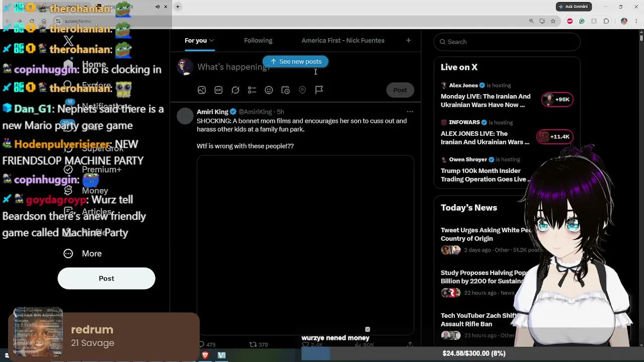Open browser zoom magnifier in address bar

[x=531, y=21]
